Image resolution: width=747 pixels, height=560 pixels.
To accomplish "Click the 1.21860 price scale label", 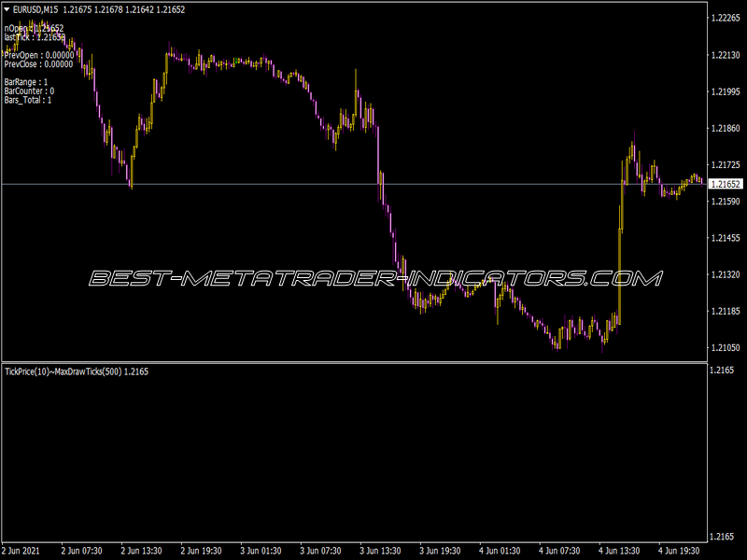I will [726, 128].
